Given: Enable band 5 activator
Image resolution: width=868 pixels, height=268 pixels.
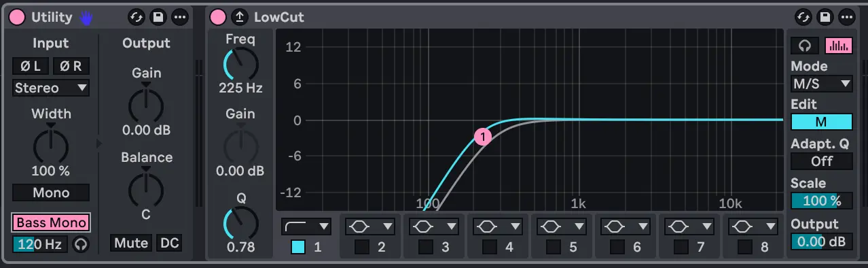Looking at the screenshot, I should (x=553, y=247).
